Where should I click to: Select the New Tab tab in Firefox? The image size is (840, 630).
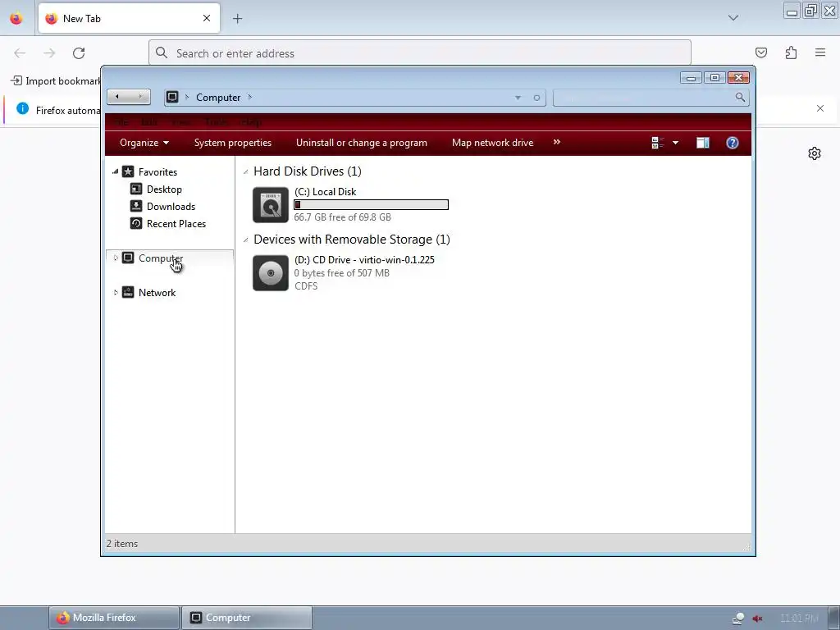coord(129,18)
